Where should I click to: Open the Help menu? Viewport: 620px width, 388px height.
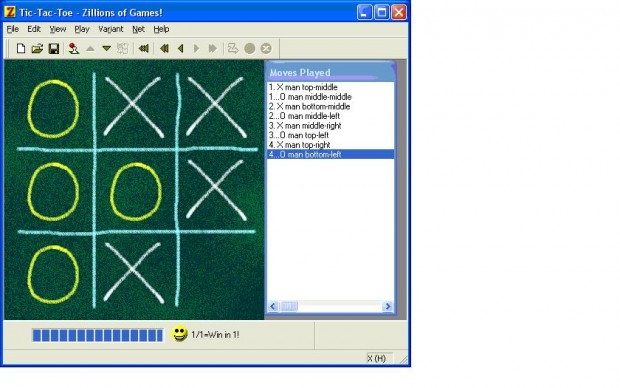click(x=161, y=29)
